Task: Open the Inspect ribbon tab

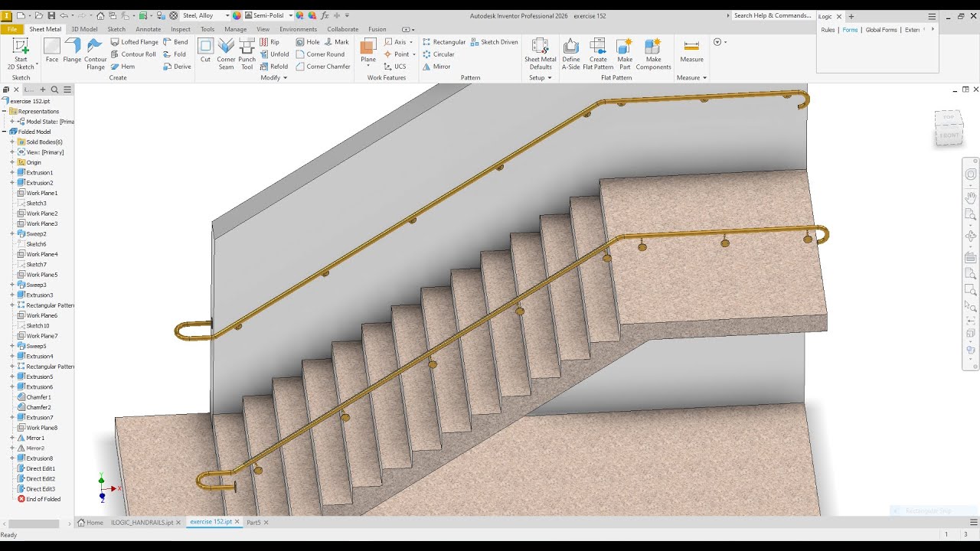Action: (x=181, y=29)
